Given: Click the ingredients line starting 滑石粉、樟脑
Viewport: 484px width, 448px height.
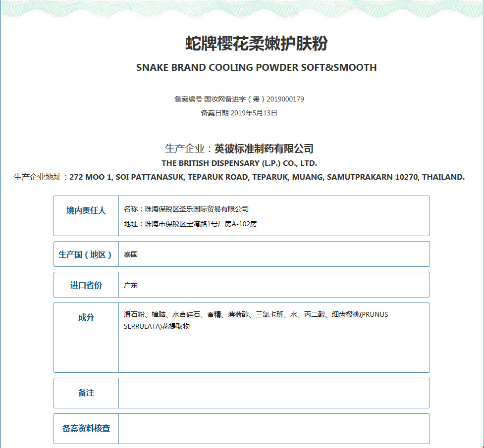Looking at the screenshot, I should 256,314.
